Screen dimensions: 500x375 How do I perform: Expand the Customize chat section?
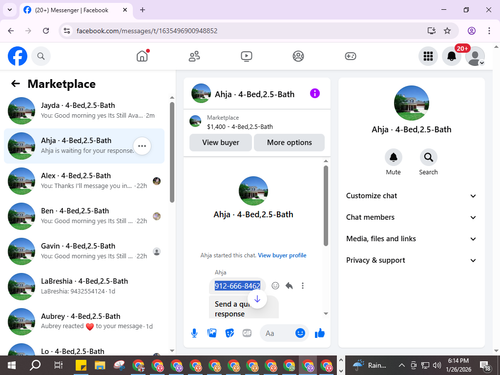(x=411, y=196)
